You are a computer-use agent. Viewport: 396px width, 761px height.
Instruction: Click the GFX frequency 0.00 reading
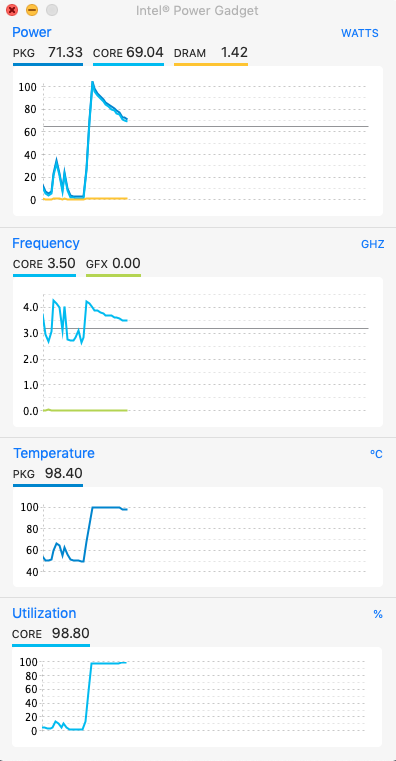[113, 264]
